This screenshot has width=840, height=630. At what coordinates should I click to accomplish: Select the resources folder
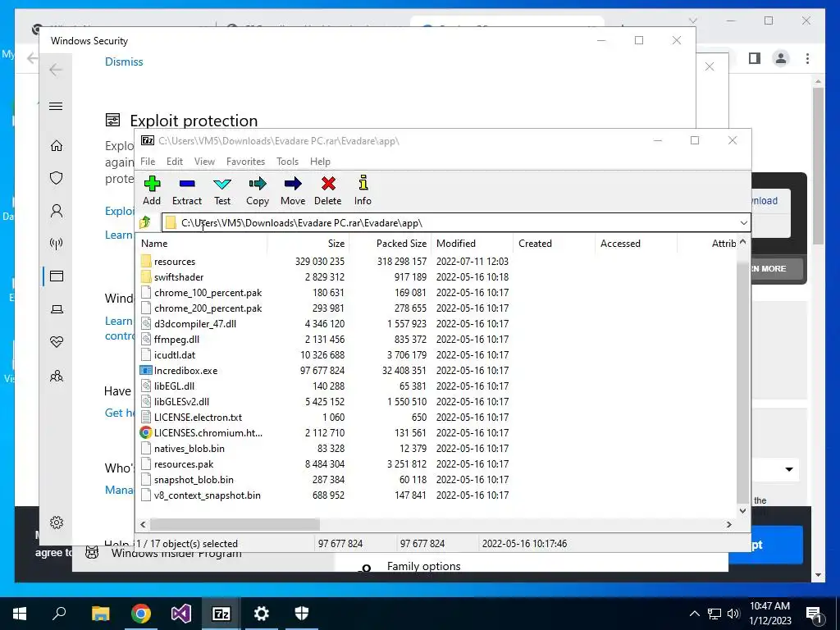(175, 262)
